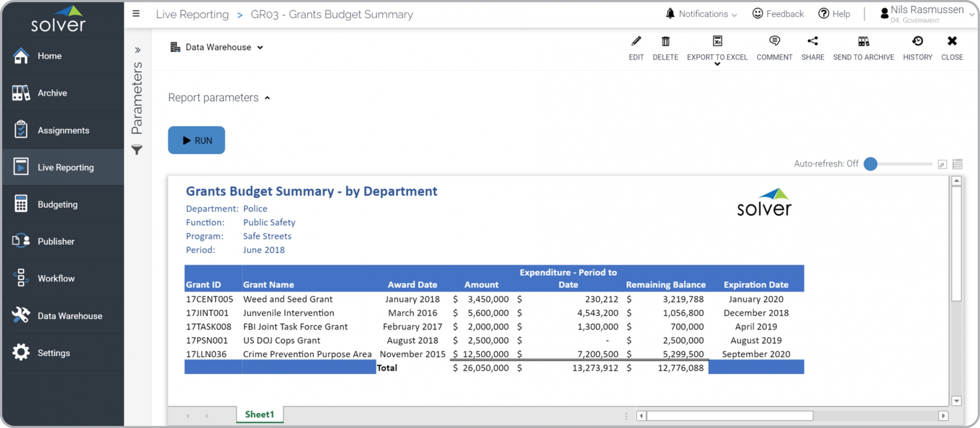The width and height of the screenshot is (980, 428).
Task: Click the filter funnel icon
Action: coord(137,150)
